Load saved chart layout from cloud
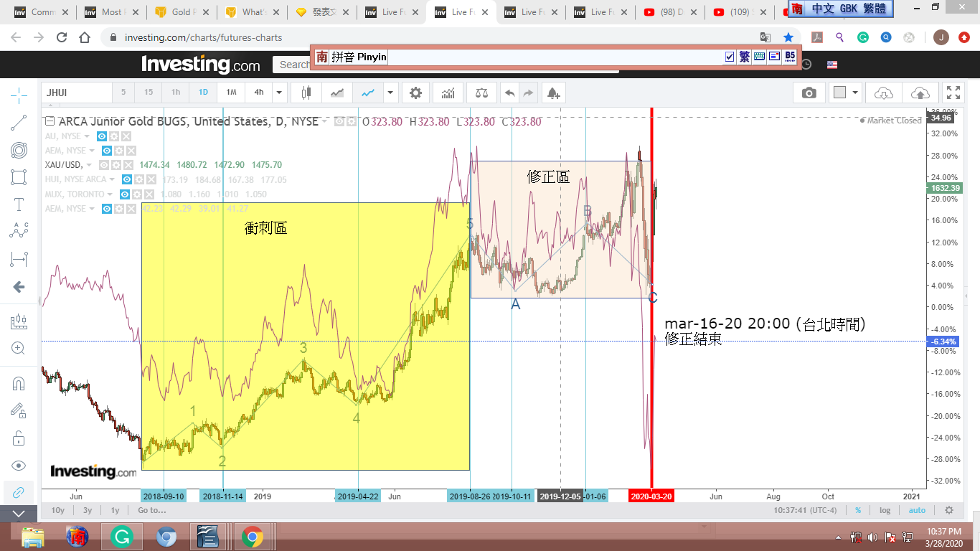Image resolution: width=980 pixels, height=551 pixels. tap(884, 93)
